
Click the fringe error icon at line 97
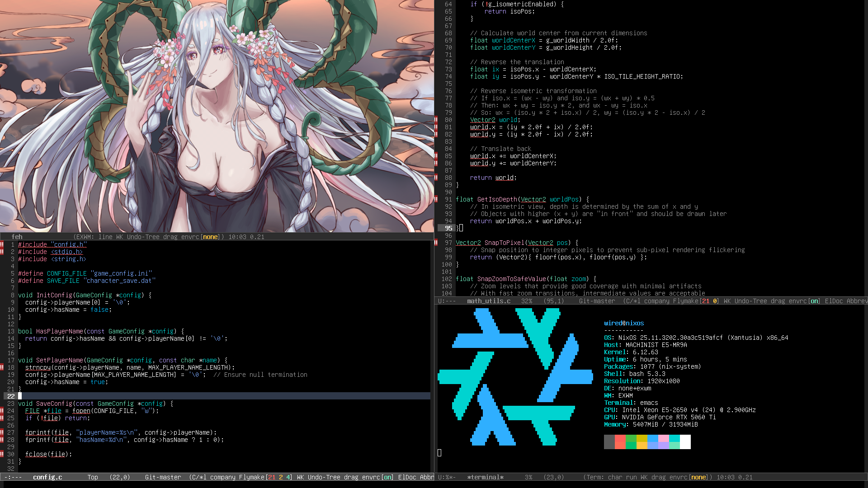[436, 243]
